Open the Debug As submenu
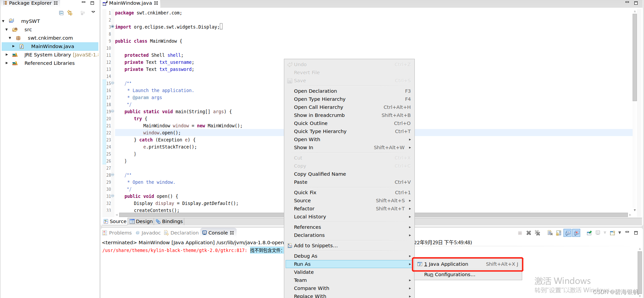This screenshot has height=298, width=644. pyautogui.click(x=349, y=256)
